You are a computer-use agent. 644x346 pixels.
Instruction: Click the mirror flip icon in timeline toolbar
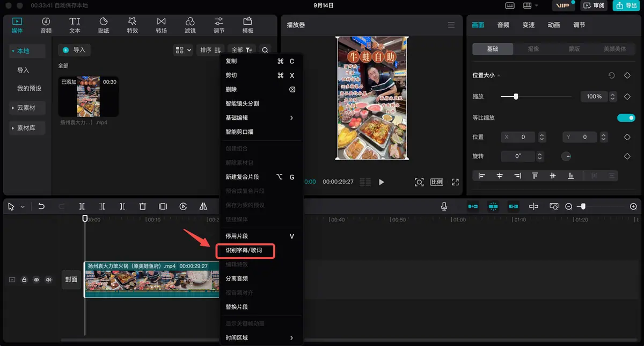tap(203, 206)
